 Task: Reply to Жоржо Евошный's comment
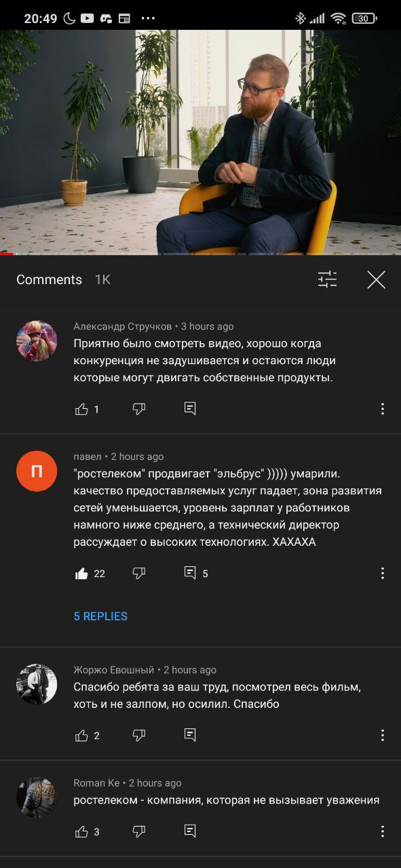click(190, 735)
